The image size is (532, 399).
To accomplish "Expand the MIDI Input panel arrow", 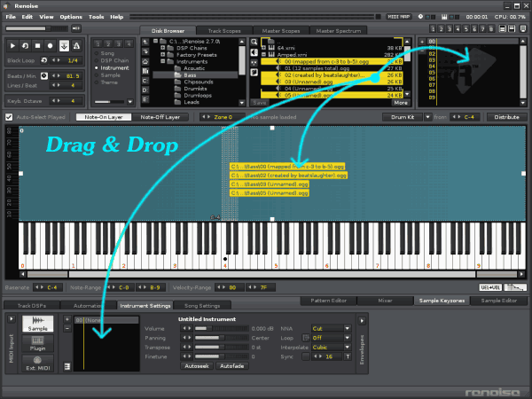I will click(12, 319).
